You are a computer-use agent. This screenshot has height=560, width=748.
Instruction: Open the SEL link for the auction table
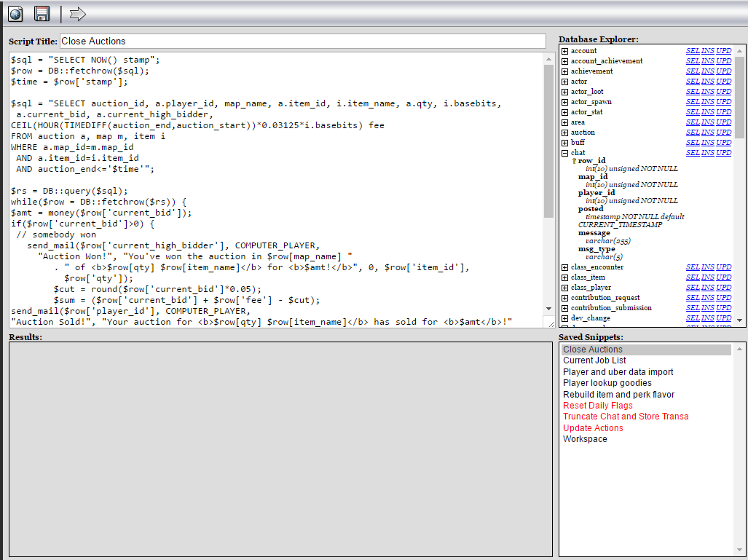pyautogui.click(x=692, y=132)
